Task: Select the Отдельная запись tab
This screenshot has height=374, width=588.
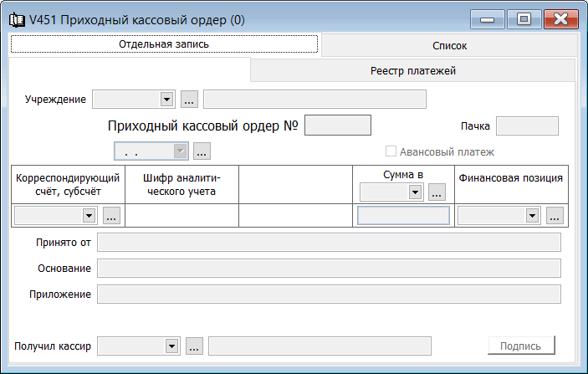Action: click(164, 44)
